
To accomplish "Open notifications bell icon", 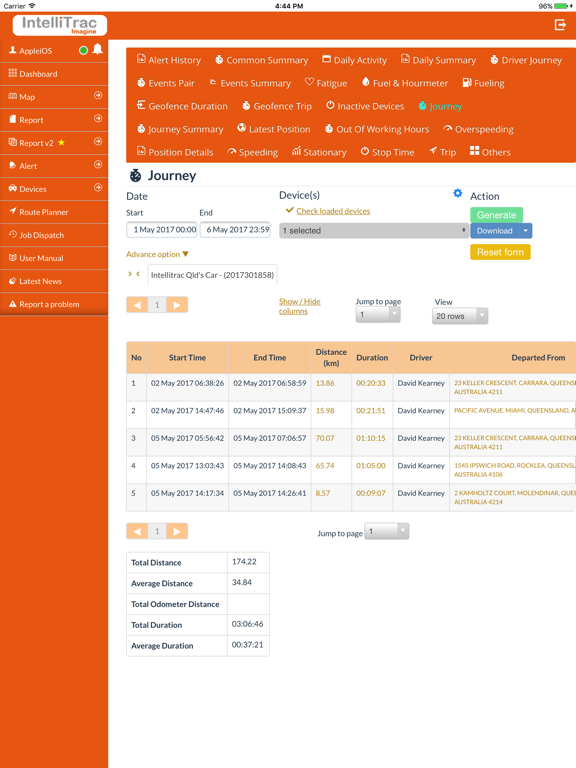I will [x=97, y=49].
